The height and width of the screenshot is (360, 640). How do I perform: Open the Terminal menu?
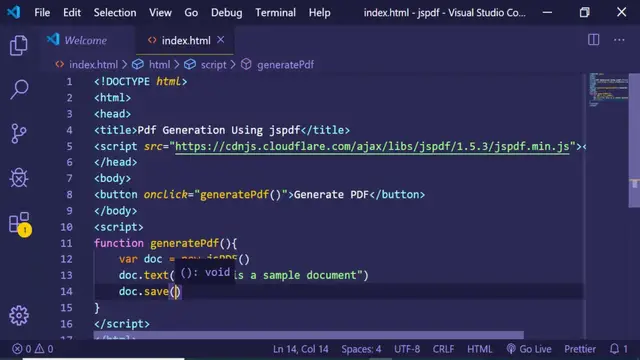pyautogui.click(x=276, y=13)
